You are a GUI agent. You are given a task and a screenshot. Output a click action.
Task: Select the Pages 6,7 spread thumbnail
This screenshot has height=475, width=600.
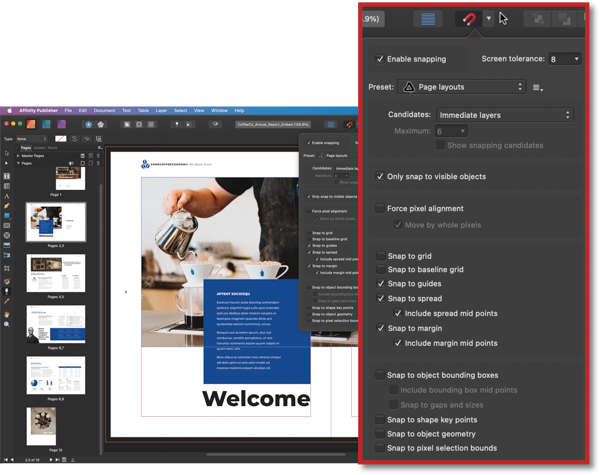(x=56, y=324)
